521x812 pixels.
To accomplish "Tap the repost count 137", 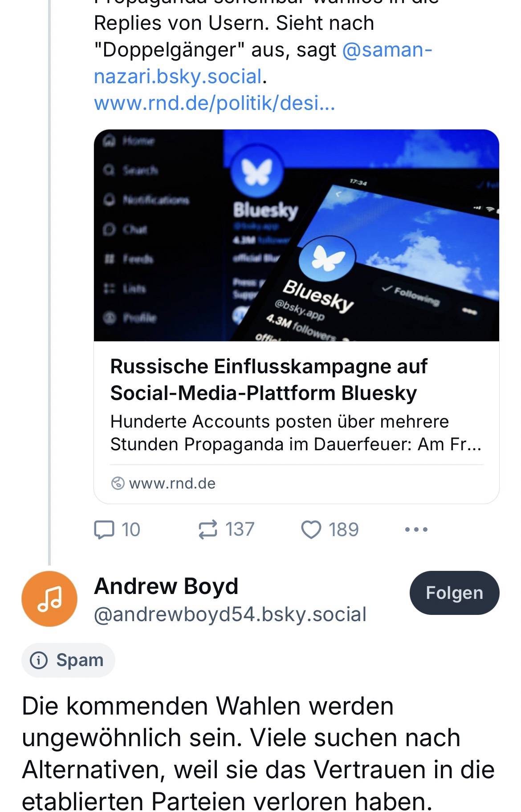I will pos(240,529).
